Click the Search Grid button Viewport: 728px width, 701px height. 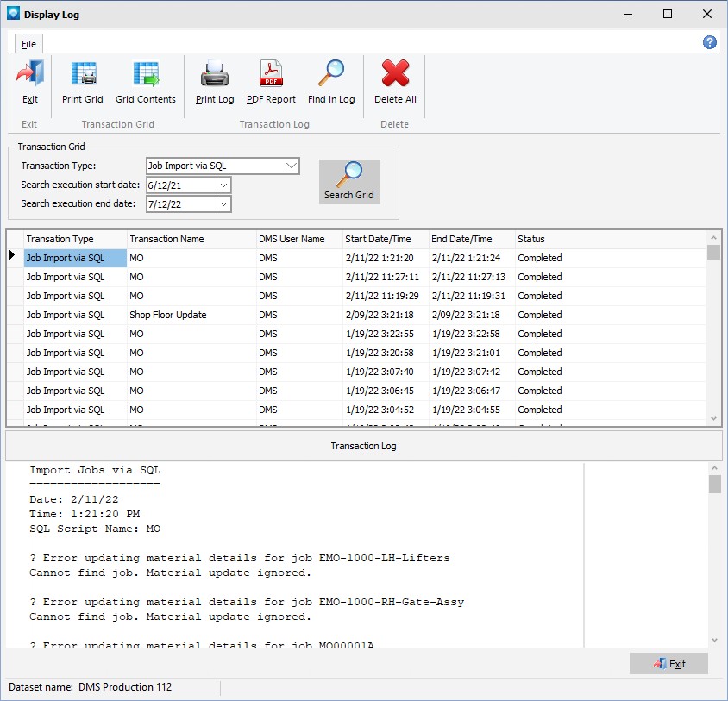pos(349,182)
